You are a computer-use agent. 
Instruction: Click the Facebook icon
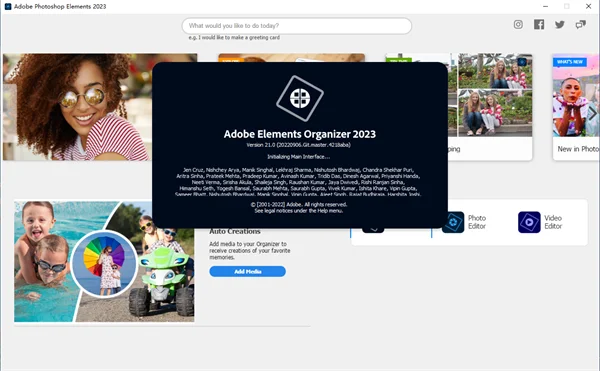(x=539, y=25)
